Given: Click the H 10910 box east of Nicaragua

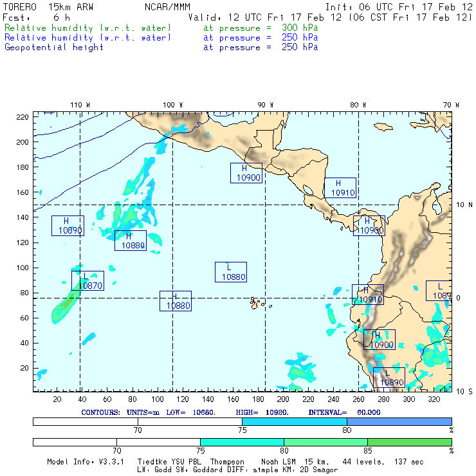Looking at the screenshot, I should 340,188.
